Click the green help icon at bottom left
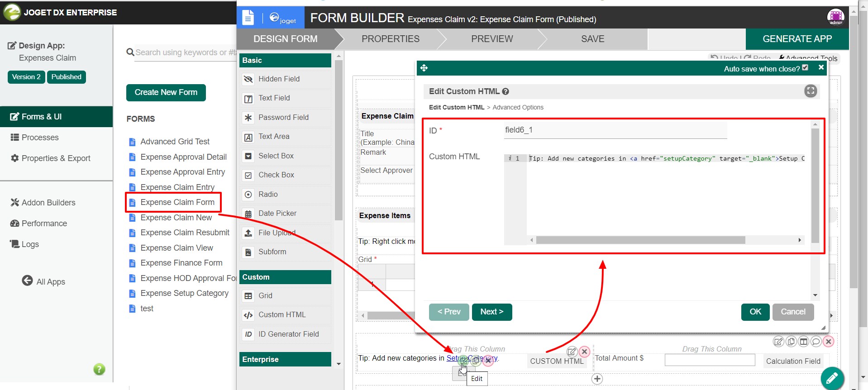 coord(99,369)
